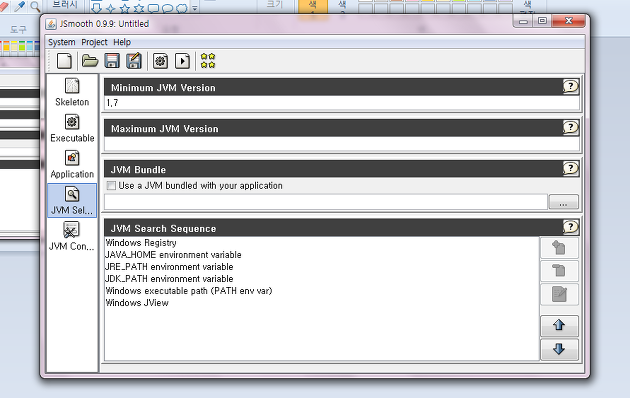Compile project with gear icon

(x=160, y=61)
